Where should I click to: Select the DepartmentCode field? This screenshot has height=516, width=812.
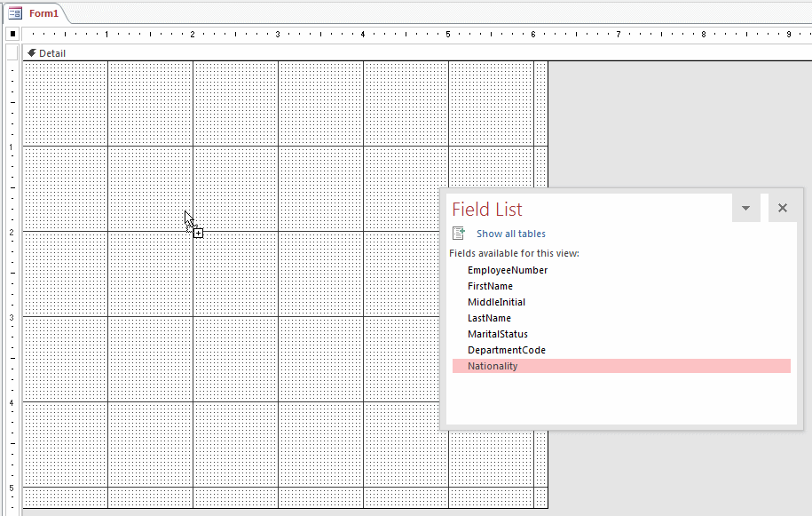[621, 350]
